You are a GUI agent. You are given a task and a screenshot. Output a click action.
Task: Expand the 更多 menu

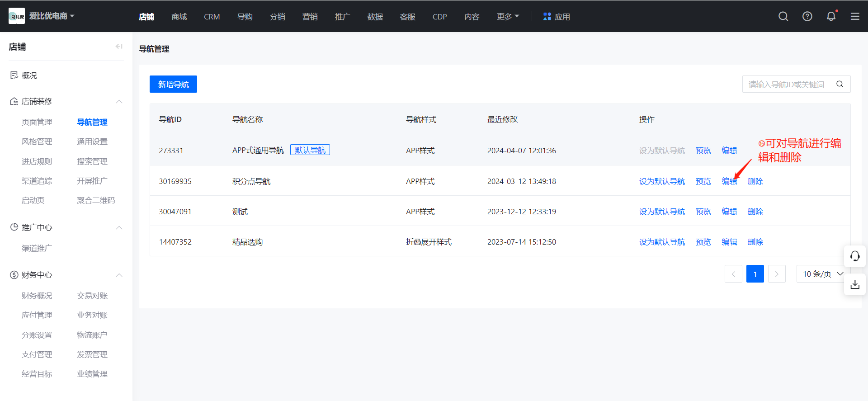508,16
